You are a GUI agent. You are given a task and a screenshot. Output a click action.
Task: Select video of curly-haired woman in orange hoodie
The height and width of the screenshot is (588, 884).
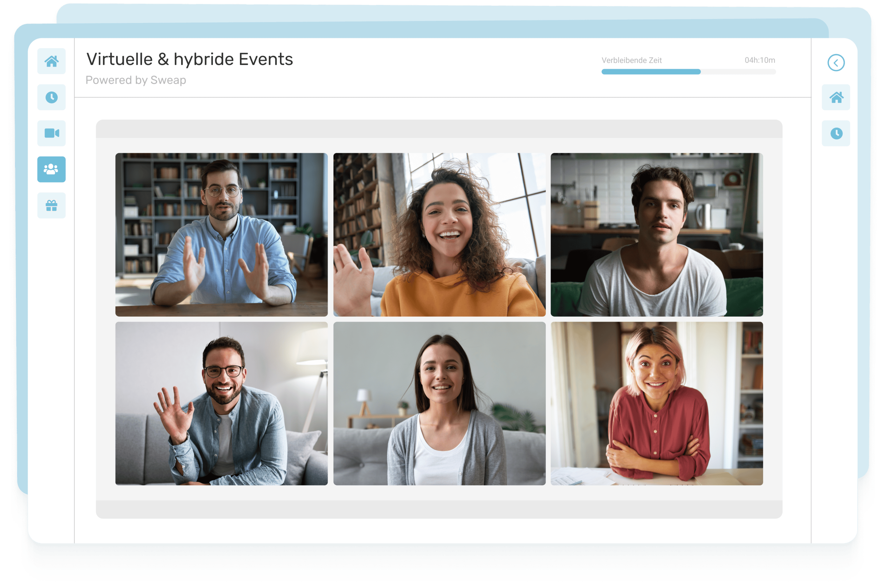[439, 234]
